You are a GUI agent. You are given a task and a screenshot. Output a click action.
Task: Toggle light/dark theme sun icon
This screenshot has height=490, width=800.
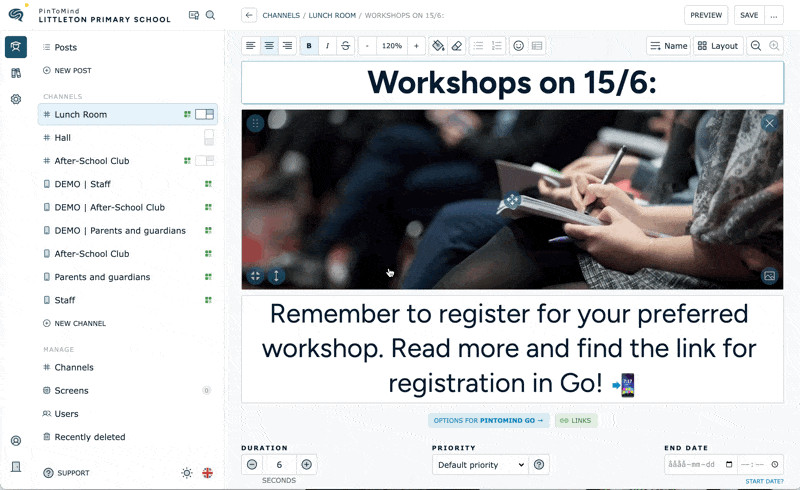(x=187, y=473)
